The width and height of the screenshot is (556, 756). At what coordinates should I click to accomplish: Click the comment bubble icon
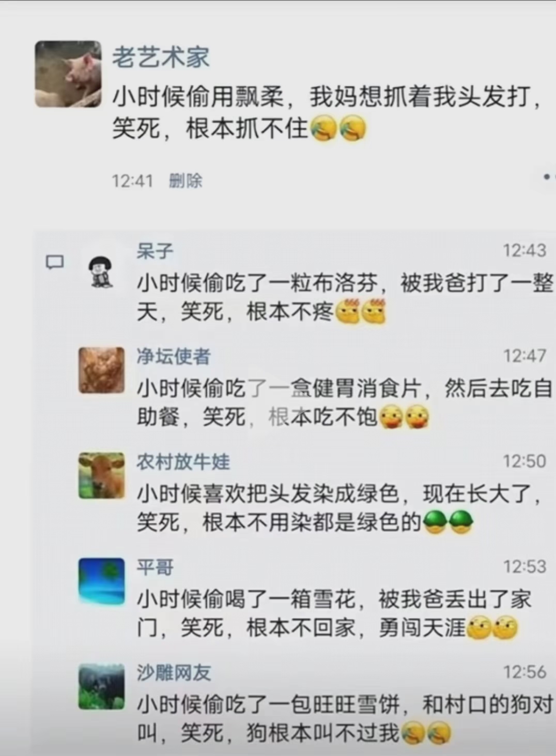tap(55, 262)
